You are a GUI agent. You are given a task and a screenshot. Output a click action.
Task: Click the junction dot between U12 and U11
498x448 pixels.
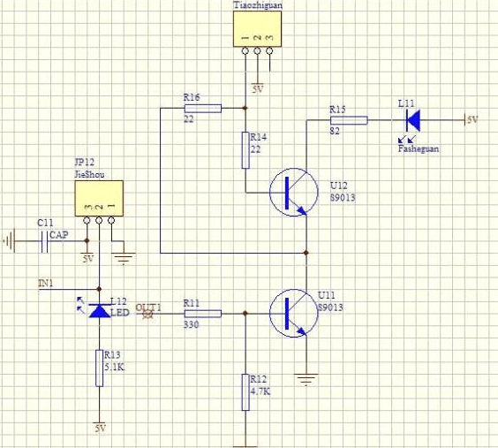point(306,253)
